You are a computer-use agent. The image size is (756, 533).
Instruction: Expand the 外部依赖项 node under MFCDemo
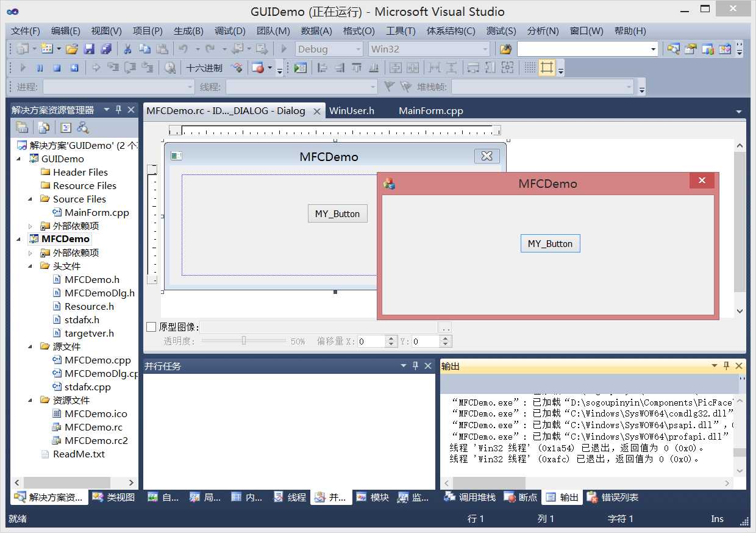(x=30, y=253)
